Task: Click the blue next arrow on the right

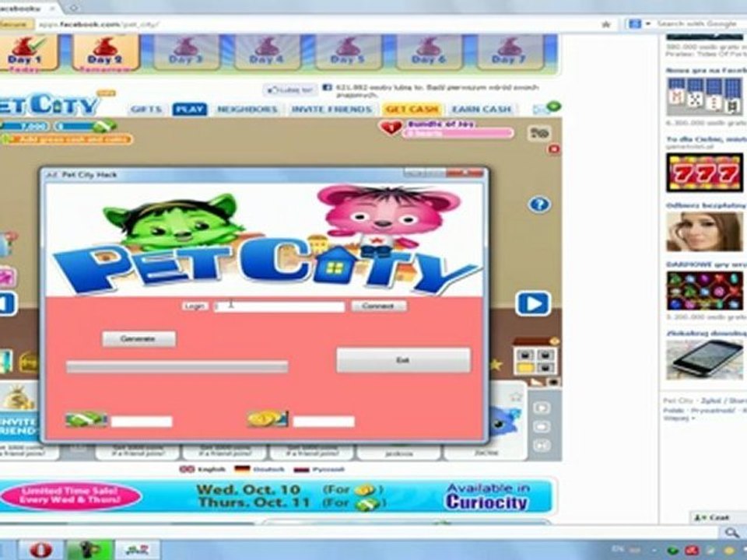Action: point(533,303)
